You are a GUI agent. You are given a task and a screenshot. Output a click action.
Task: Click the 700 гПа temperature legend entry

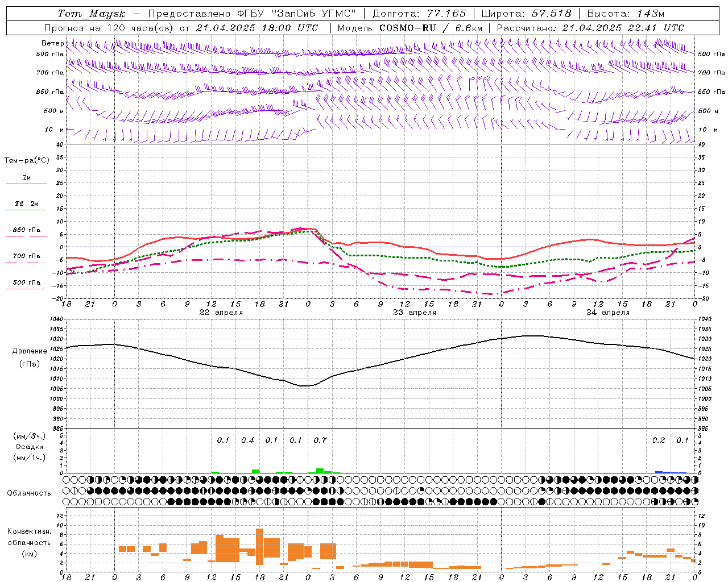pos(26,256)
